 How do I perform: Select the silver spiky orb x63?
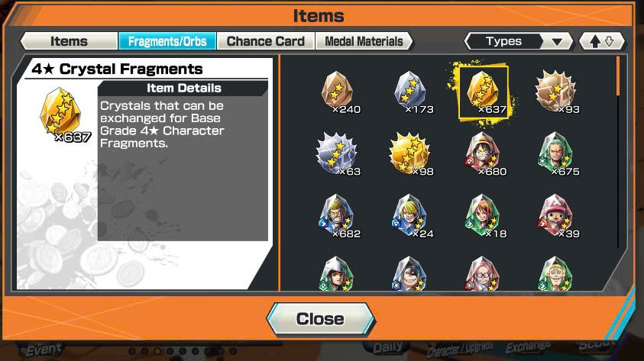pos(337,153)
